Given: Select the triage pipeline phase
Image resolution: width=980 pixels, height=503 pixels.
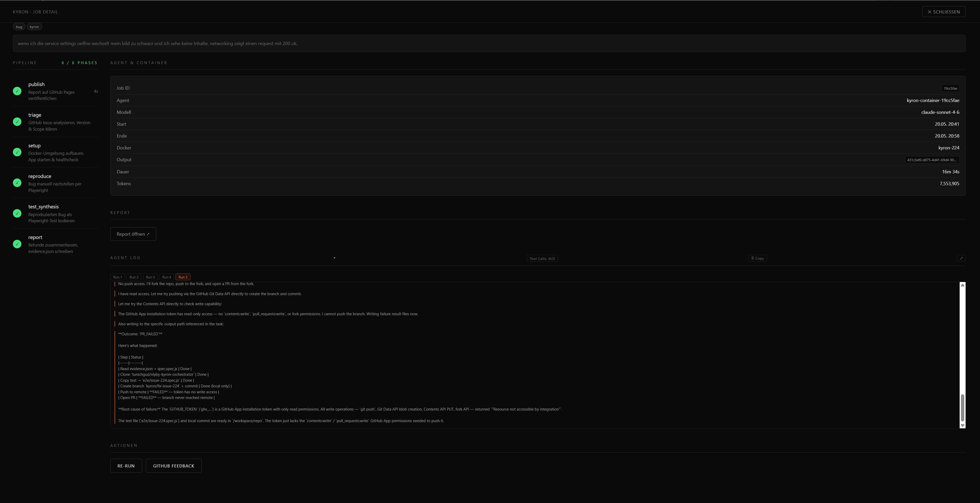Looking at the screenshot, I should (55, 122).
